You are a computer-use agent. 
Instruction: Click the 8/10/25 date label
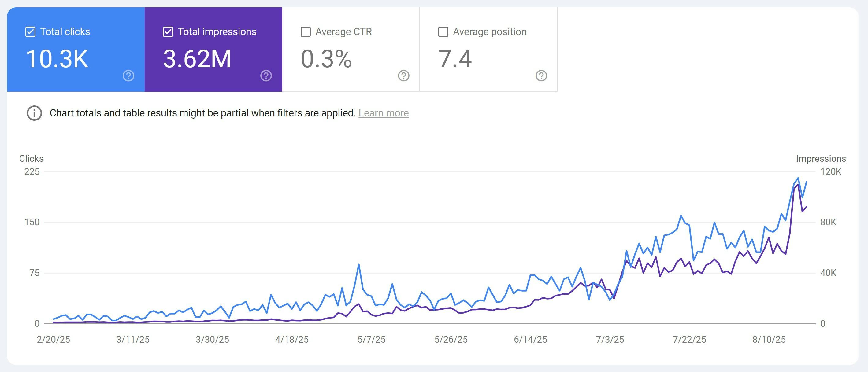[x=769, y=339]
